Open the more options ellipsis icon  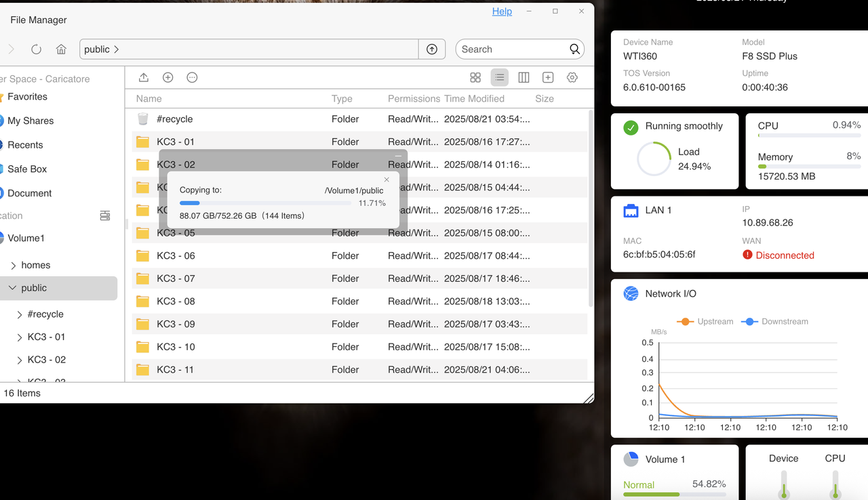(x=192, y=77)
